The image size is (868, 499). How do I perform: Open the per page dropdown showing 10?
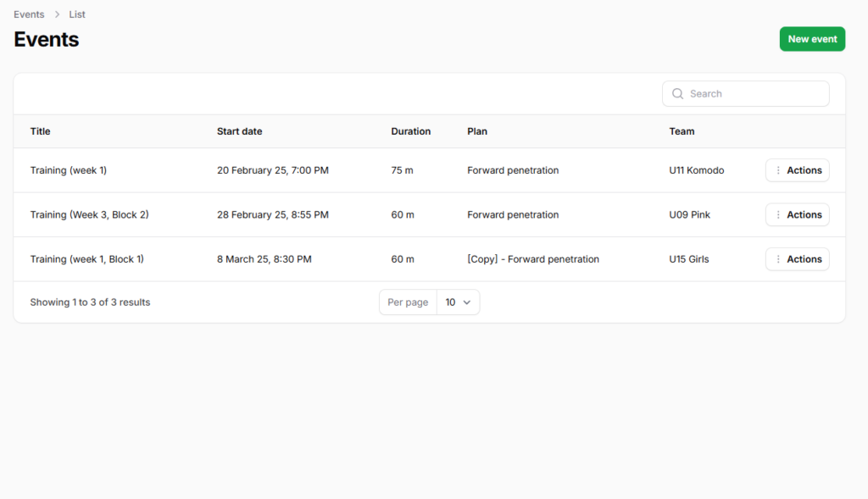458,302
